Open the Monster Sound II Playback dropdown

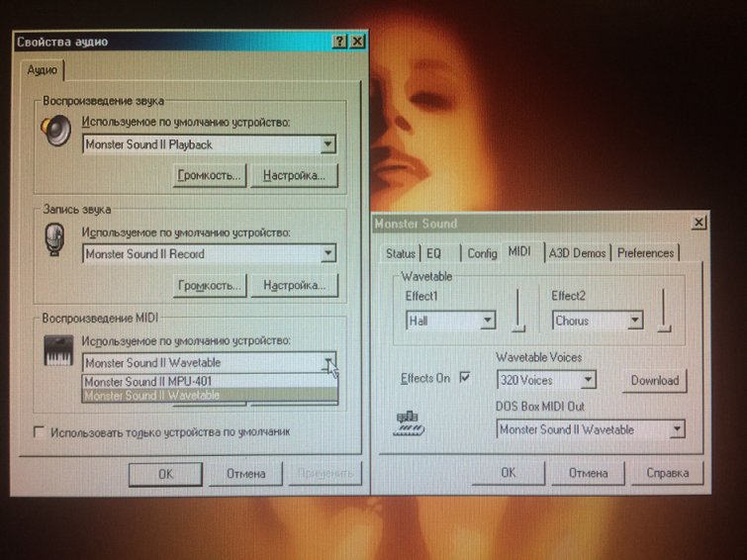(327, 143)
